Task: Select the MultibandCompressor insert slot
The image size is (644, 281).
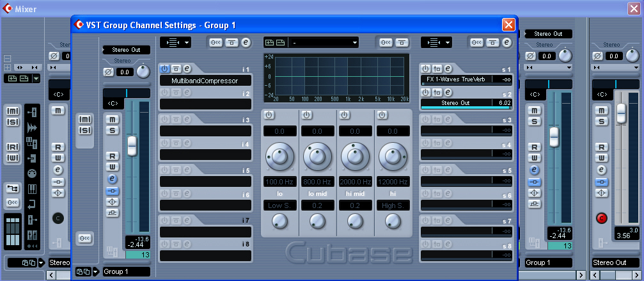Action: pyautogui.click(x=205, y=81)
